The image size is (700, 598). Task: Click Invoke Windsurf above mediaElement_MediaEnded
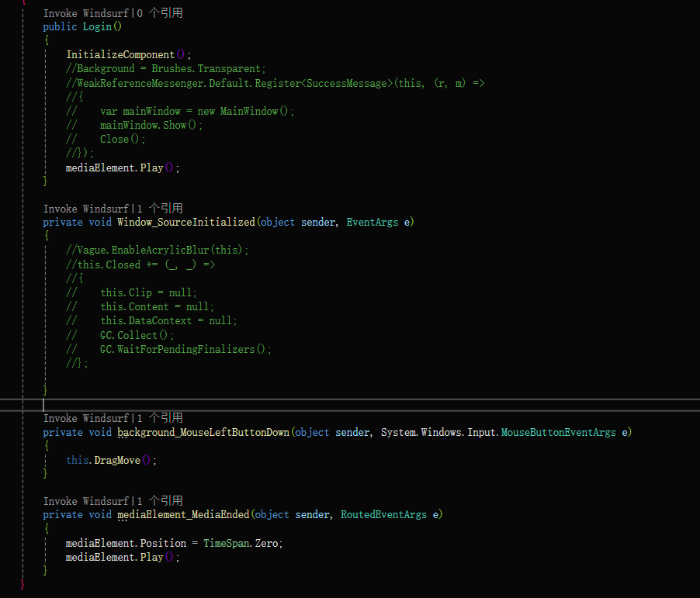coord(85,501)
